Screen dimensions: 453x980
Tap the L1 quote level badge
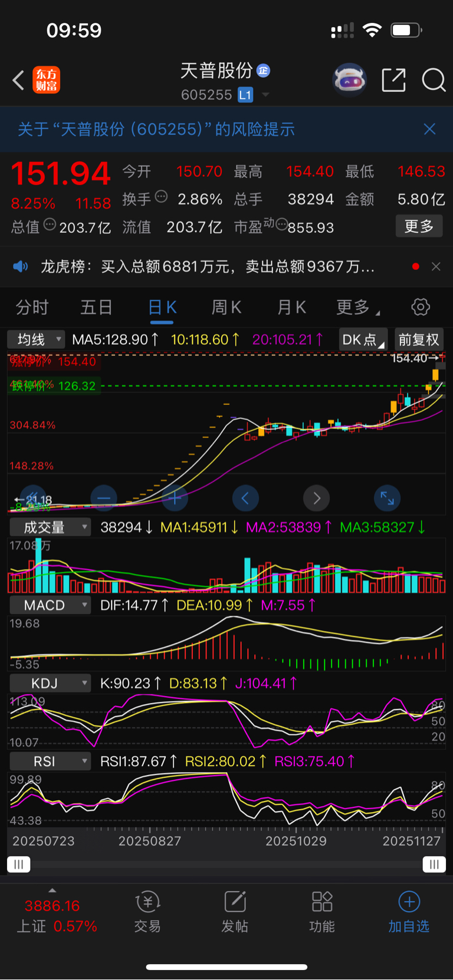click(245, 95)
